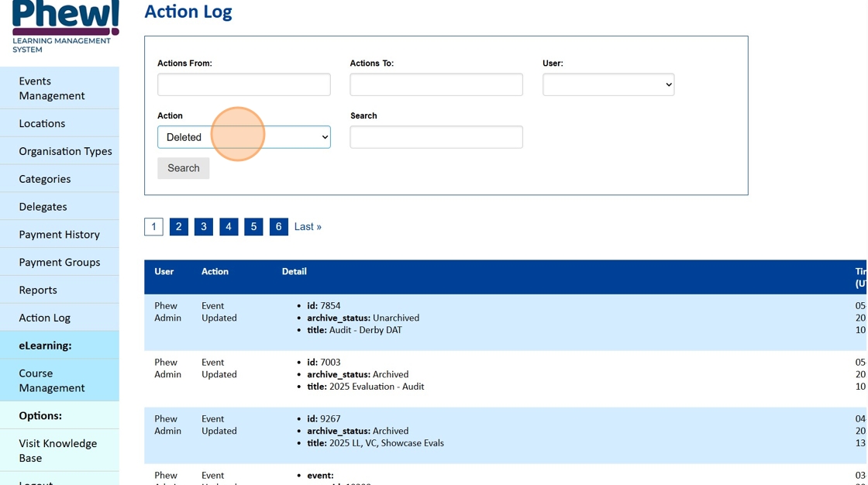The width and height of the screenshot is (868, 485).
Task: Click the Detail column header
Action: tap(294, 271)
